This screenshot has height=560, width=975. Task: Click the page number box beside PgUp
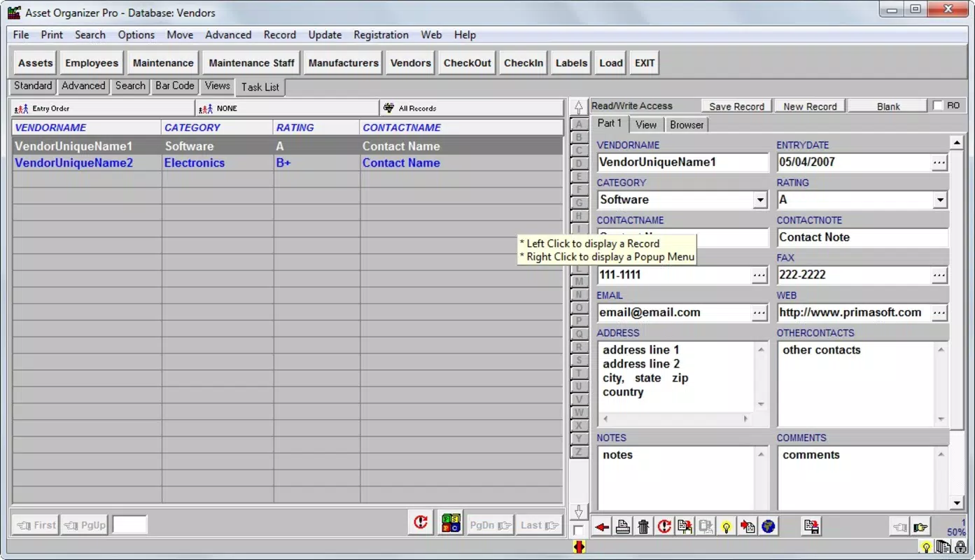130,525
